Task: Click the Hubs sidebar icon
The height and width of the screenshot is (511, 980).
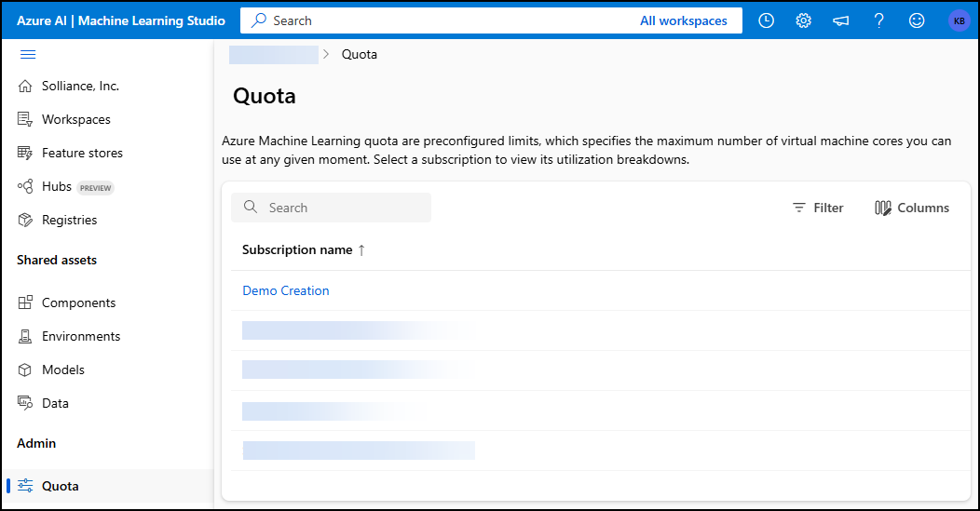Action: [x=25, y=186]
